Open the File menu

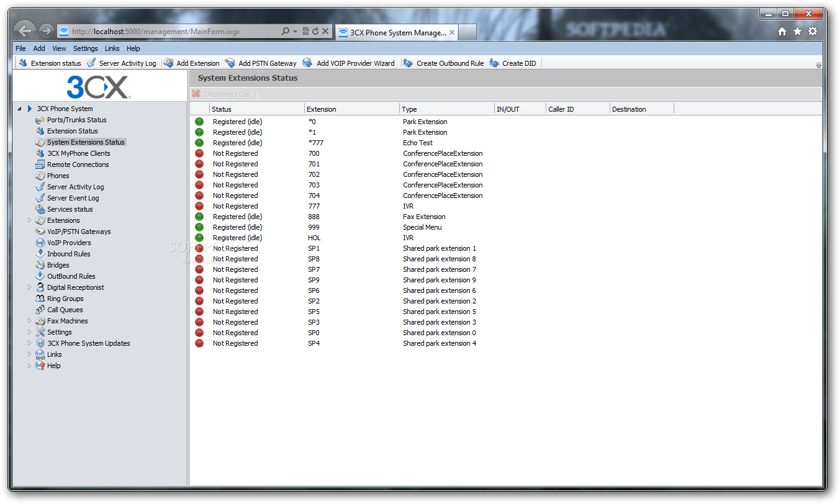[20, 48]
